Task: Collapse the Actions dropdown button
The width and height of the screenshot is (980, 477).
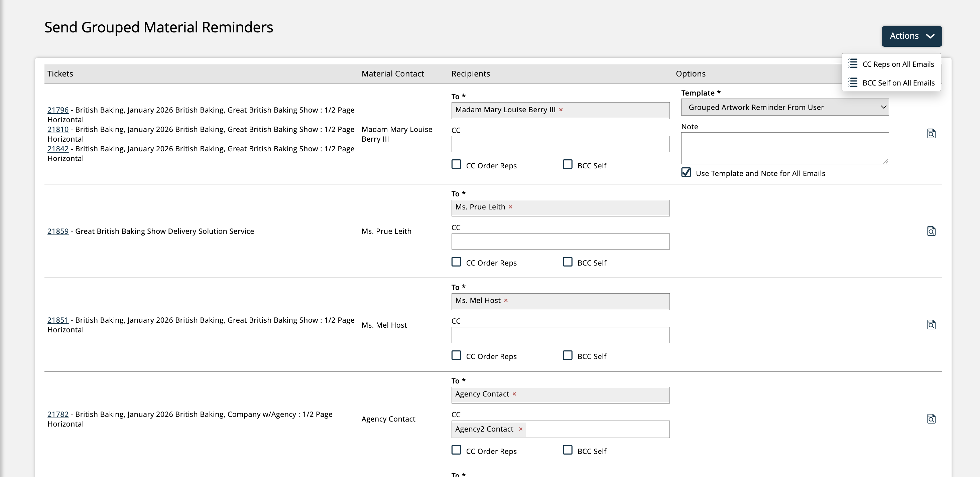Action: pos(911,36)
